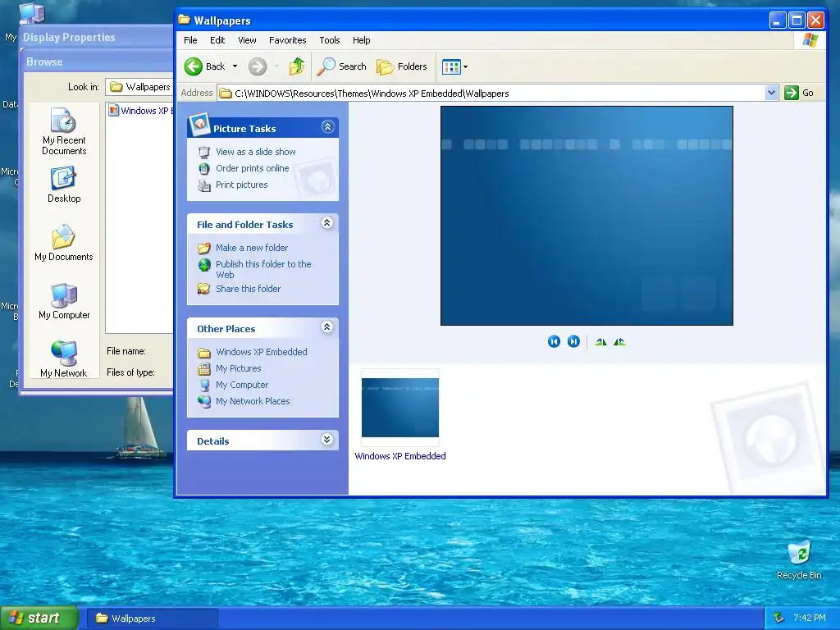Screen dimensions: 840x630
Task: Click the taskbar clock
Action: coord(810,619)
